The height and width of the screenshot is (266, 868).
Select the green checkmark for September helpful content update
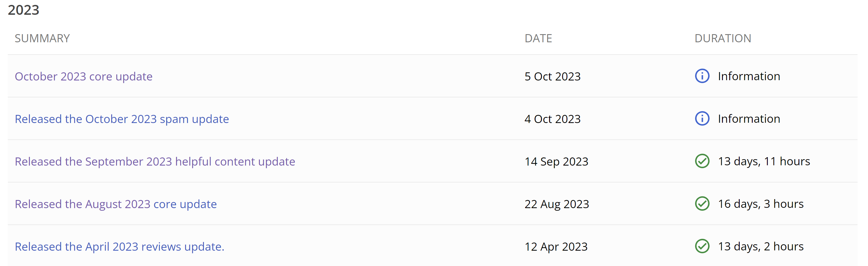click(702, 161)
